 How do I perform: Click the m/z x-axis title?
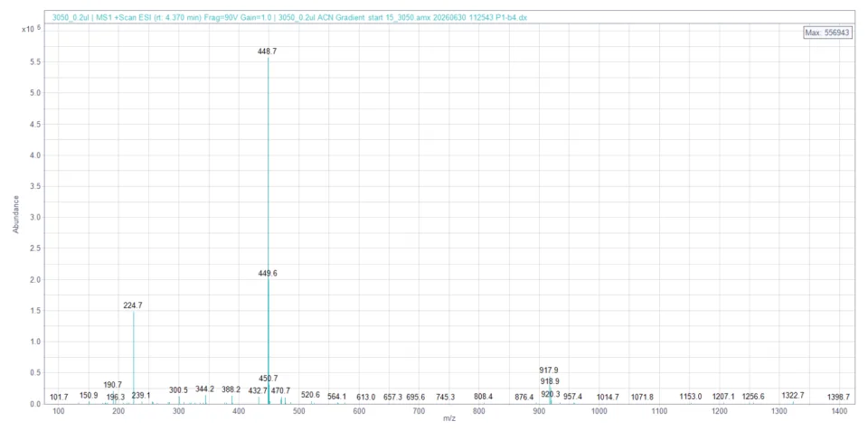(449, 419)
